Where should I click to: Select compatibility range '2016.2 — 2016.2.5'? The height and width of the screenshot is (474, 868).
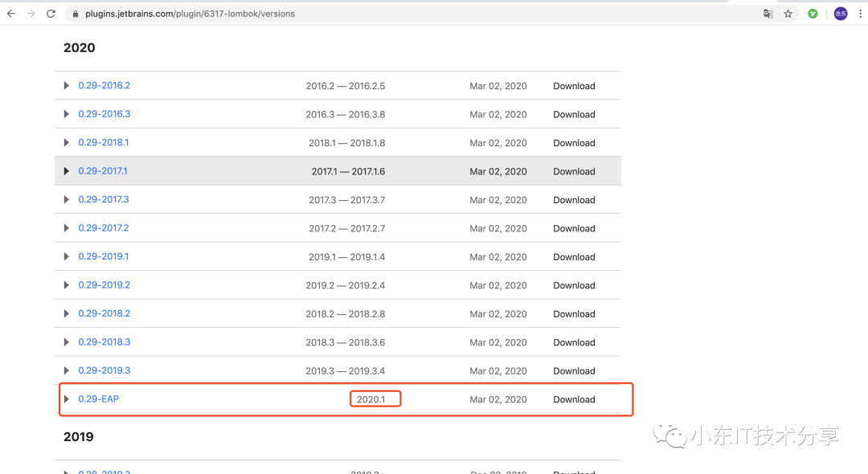click(x=346, y=86)
